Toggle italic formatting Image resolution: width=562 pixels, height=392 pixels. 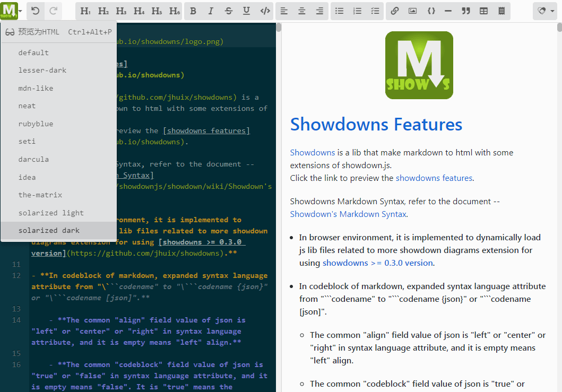tap(211, 11)
